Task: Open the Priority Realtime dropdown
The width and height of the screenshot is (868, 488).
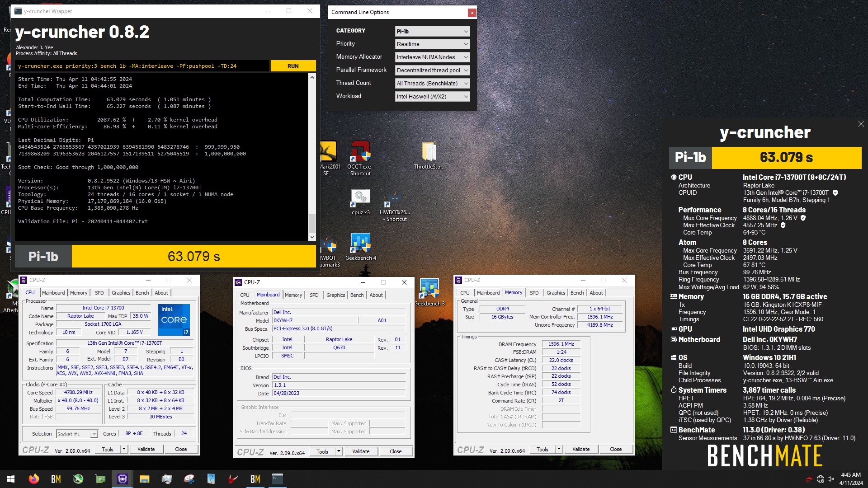Action: tap(432, 44)
